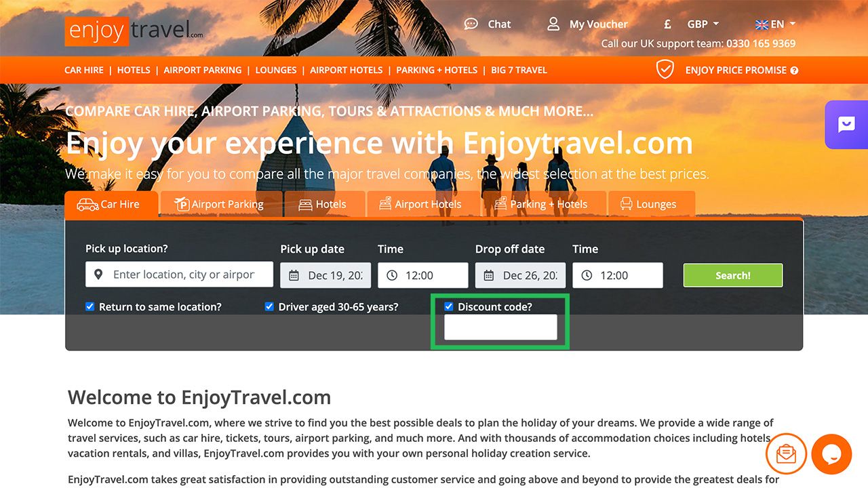Focus the Discount code text field
Image resolution: width=868 pixels, height=488 pixels.
coord(500,327)
